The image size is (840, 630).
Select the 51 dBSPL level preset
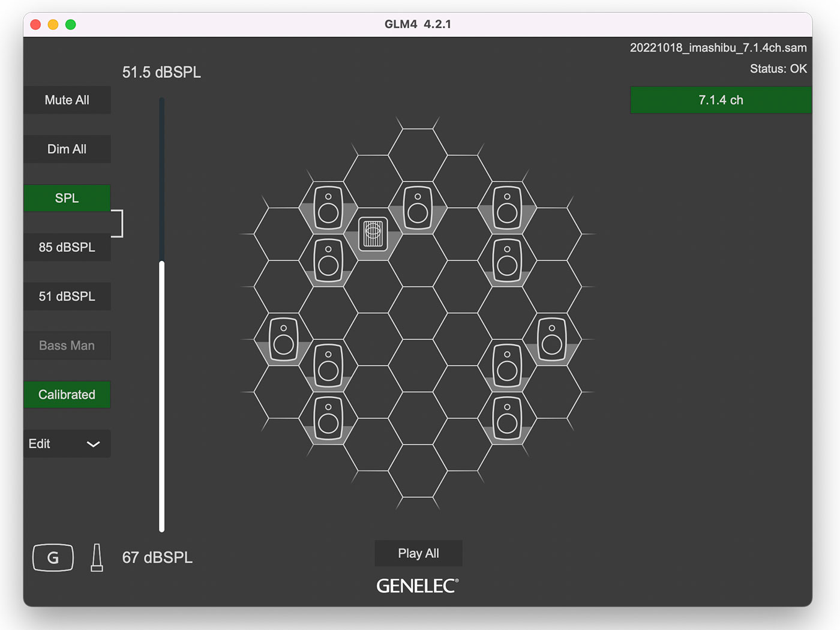click(x=67, y=296)
